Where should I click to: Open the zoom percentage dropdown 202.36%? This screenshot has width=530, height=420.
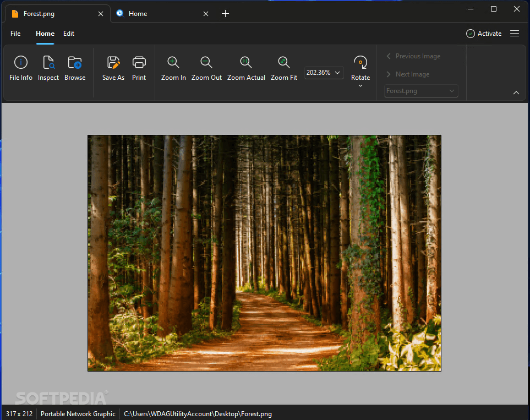pyautogui.click(x=324, y=73)
